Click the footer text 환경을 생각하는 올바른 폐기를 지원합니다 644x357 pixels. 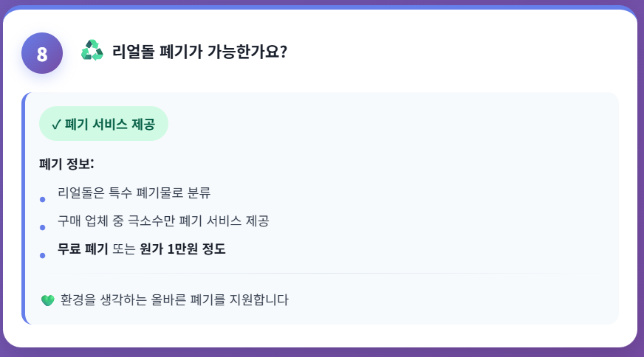[174, 300]
